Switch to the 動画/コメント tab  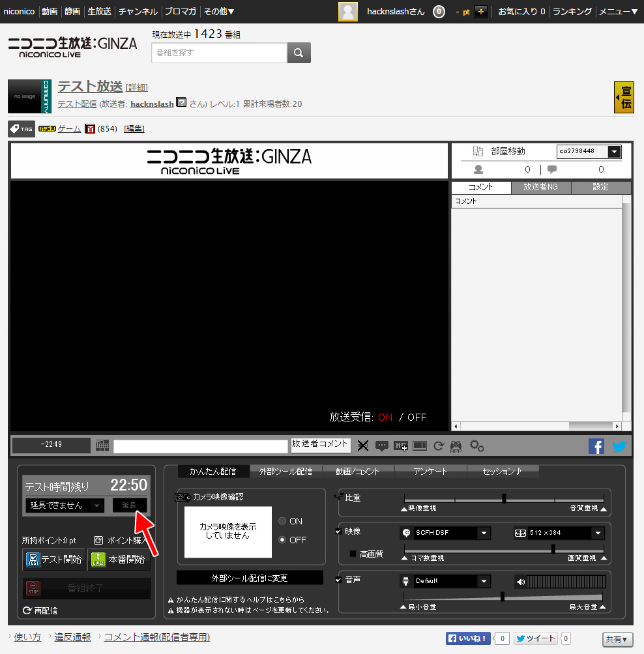pos(358,472)
